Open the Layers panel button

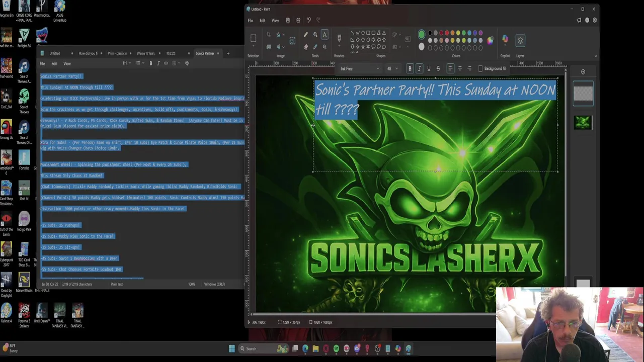(x=520, y=40)
